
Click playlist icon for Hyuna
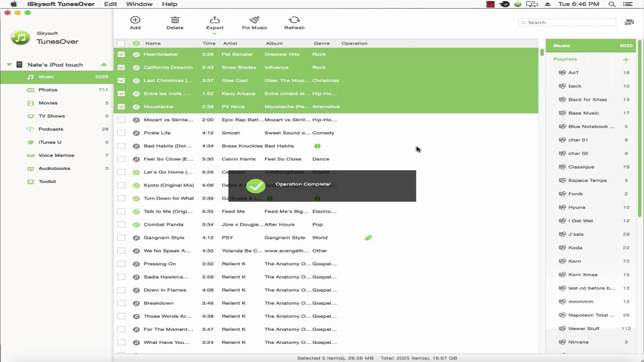[x=562, y=207]
